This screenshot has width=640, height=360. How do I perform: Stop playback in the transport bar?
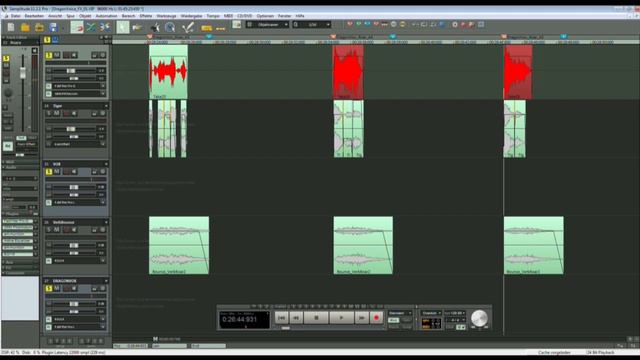tap(316, 318)
